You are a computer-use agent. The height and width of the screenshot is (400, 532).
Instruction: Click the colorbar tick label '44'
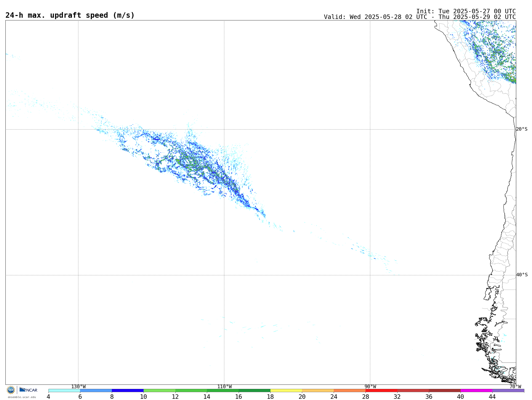(x=492, y=397)
